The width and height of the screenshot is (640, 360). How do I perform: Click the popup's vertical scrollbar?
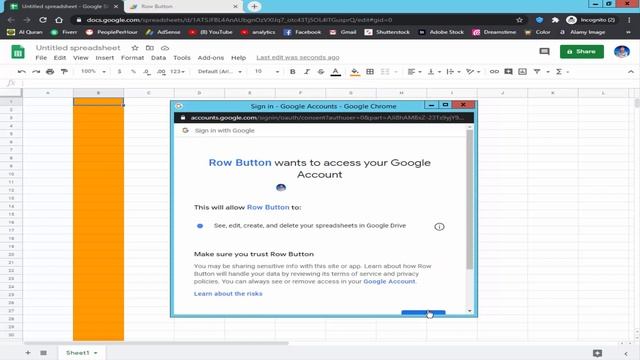click(469, 199)
